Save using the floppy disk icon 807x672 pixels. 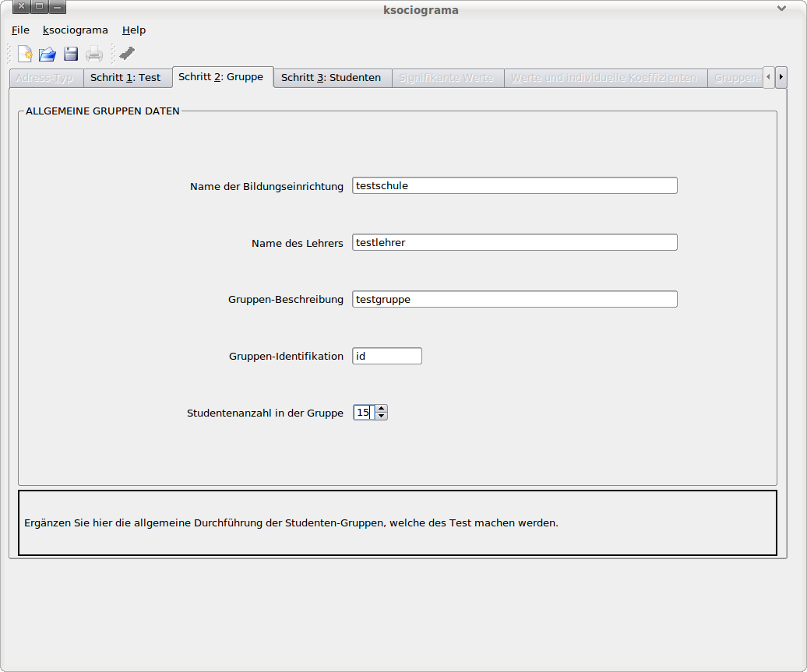click(71, 54)
